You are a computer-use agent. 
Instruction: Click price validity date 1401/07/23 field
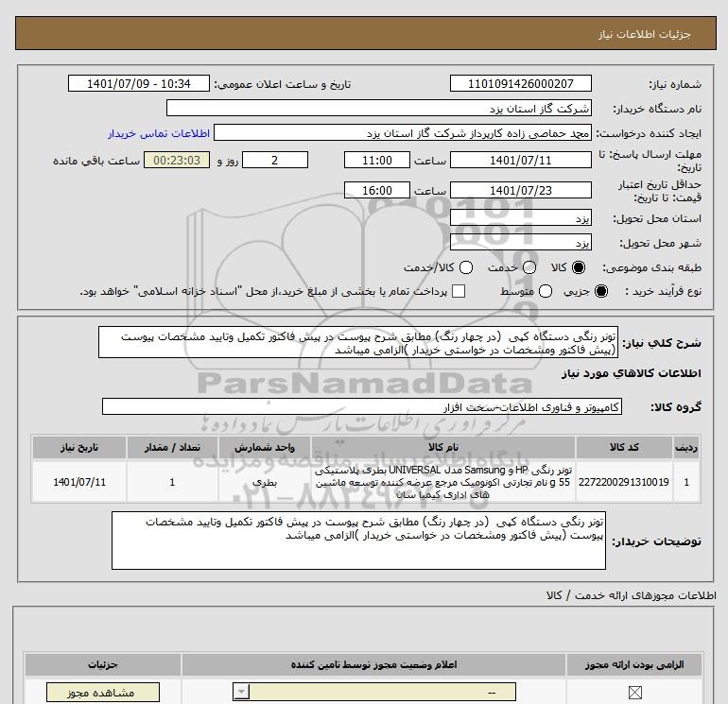(520, 190)
